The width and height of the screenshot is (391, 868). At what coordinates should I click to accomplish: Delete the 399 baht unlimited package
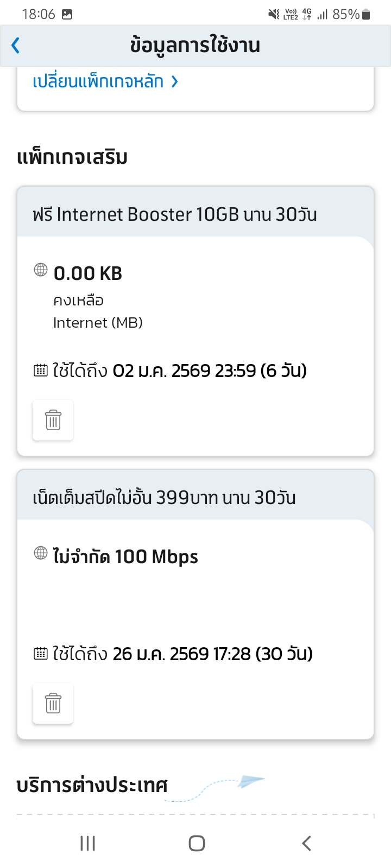53,704
